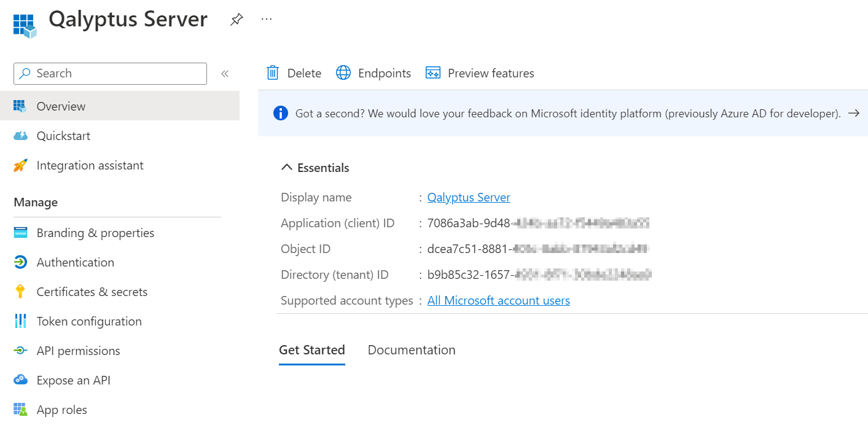The height and width of the screenshot is (425, 868).
Task: Select the Get Started tab
Action: click(x=312, y=350)
